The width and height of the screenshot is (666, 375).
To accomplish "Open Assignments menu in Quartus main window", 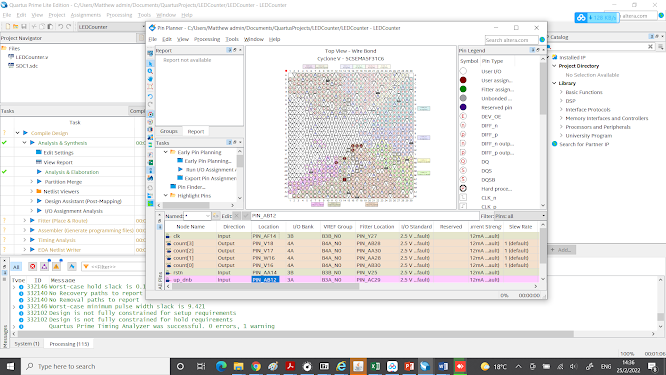I will click(x=85, y=15).
